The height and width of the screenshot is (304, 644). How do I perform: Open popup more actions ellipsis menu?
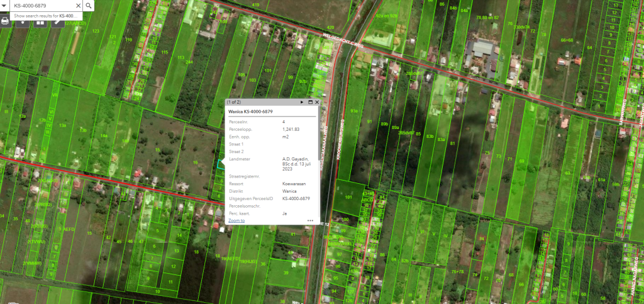[310, 220]
